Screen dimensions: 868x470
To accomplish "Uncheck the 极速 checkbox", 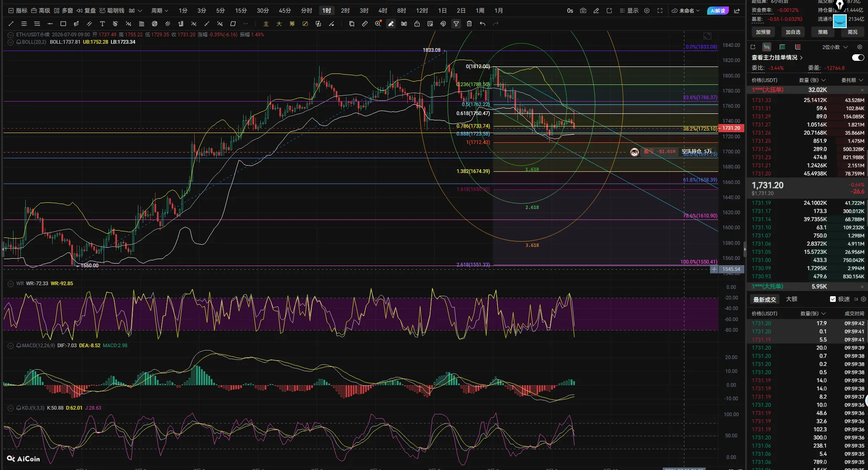I will [833, 299].
